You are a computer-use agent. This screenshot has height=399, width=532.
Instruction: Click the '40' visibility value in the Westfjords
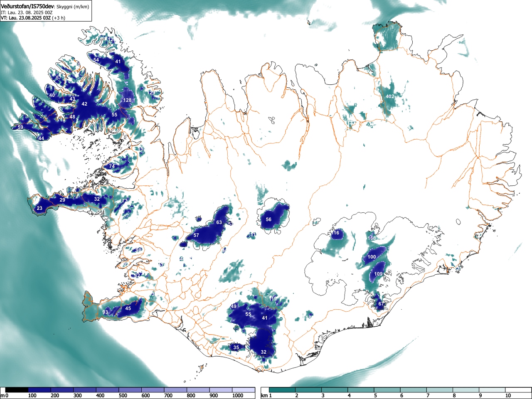click(52, 95)
